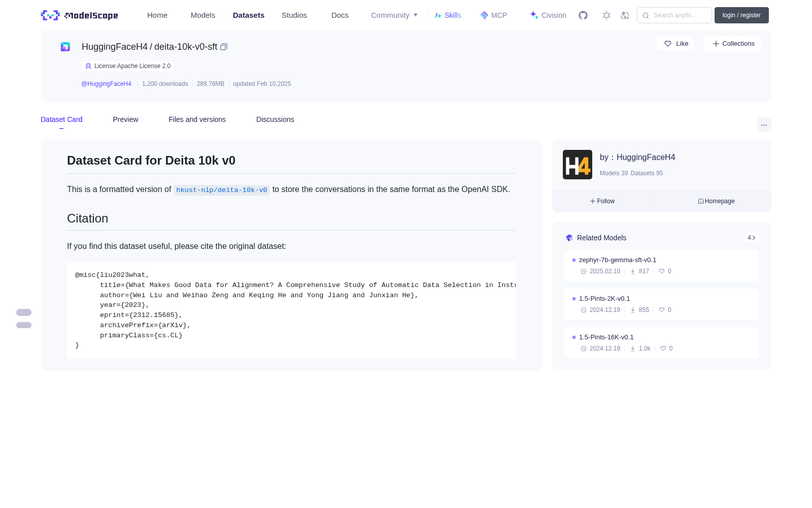Click the '289.76MB' size text

coord(211,84)
